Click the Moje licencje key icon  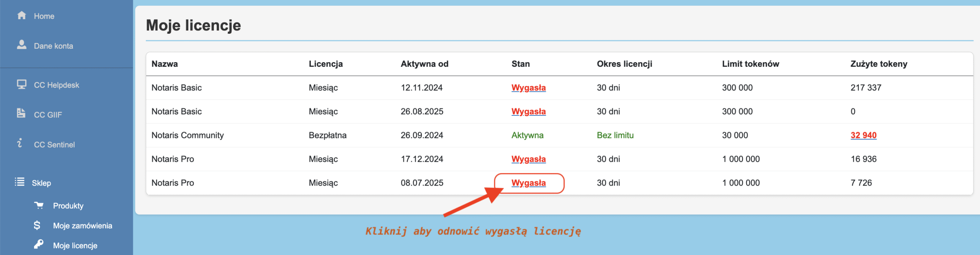(x=38, y=244)
